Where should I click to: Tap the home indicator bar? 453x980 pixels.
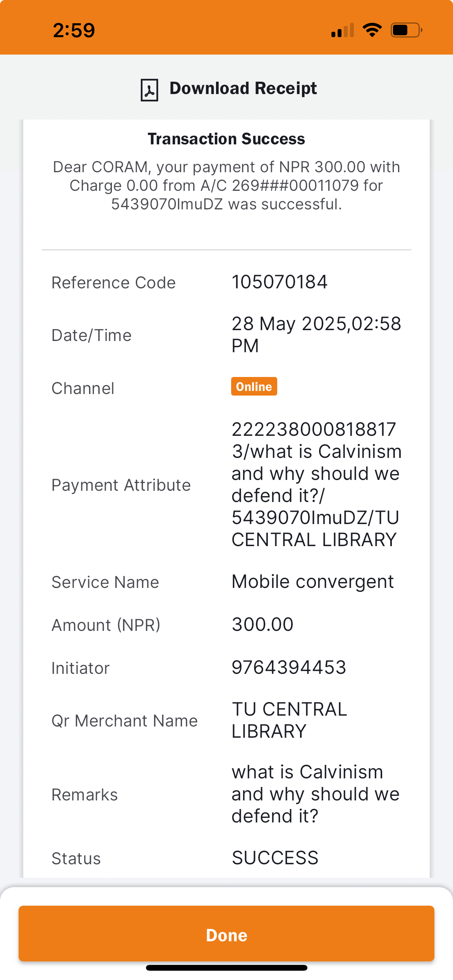(x=226, y=968)
